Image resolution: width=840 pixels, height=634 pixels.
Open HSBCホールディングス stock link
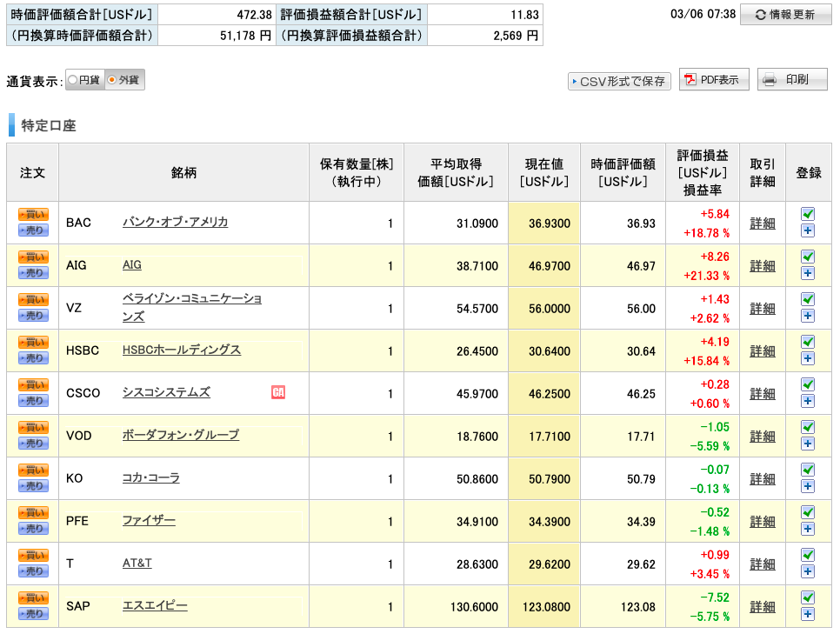click(182, 350)
